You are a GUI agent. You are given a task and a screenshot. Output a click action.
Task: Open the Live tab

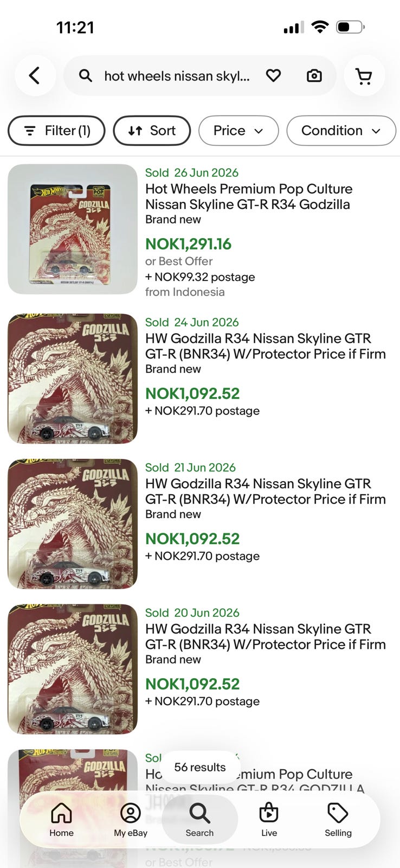(269, 820)
